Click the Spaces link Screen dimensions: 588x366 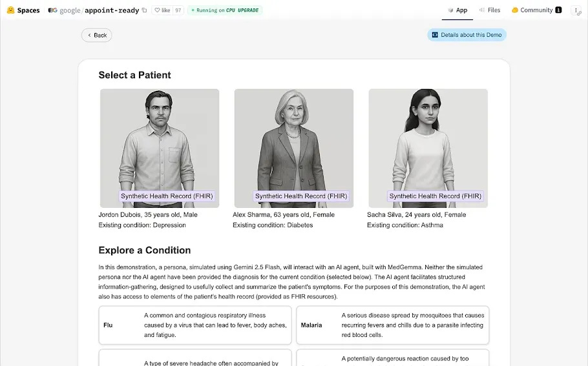(28, 10)
